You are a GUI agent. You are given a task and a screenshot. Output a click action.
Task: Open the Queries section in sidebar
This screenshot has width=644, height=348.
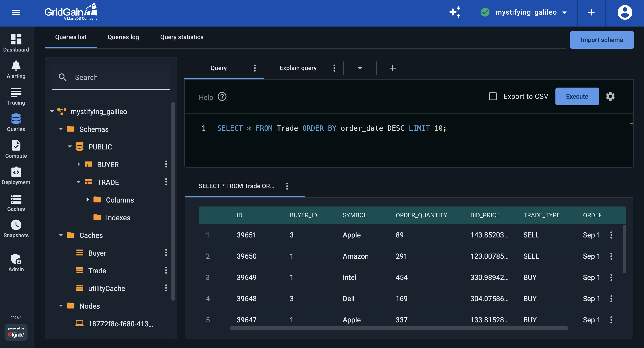click(x=16, y=122)
